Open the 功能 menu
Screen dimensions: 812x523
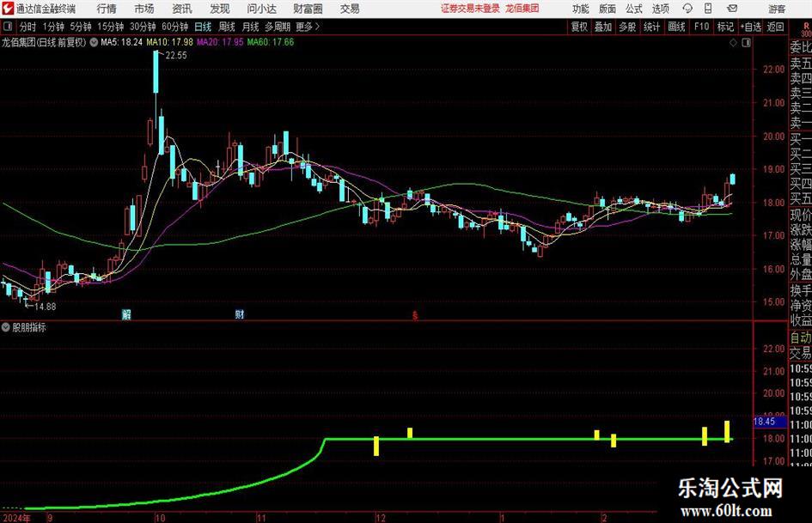pos(581,9)
